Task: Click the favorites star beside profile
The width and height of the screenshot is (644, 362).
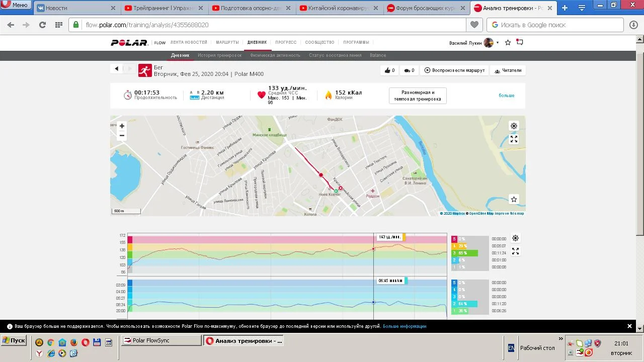Action: pyautogui.click(x=508, y=43)
